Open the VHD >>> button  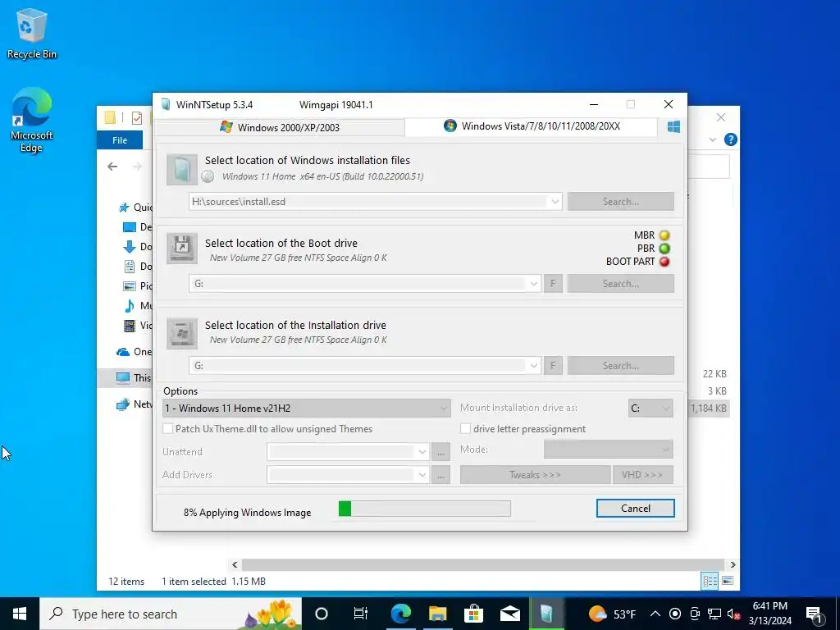tap(643, 475)
